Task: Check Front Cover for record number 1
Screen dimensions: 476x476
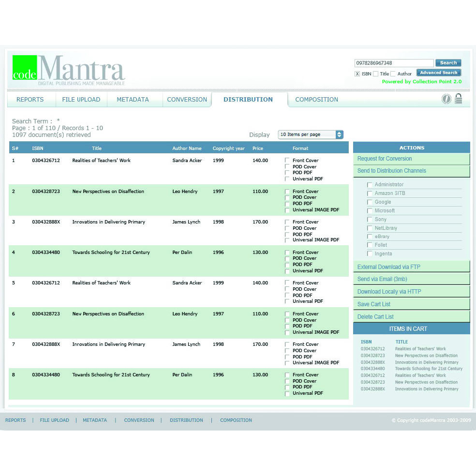Action: (287, 160)
